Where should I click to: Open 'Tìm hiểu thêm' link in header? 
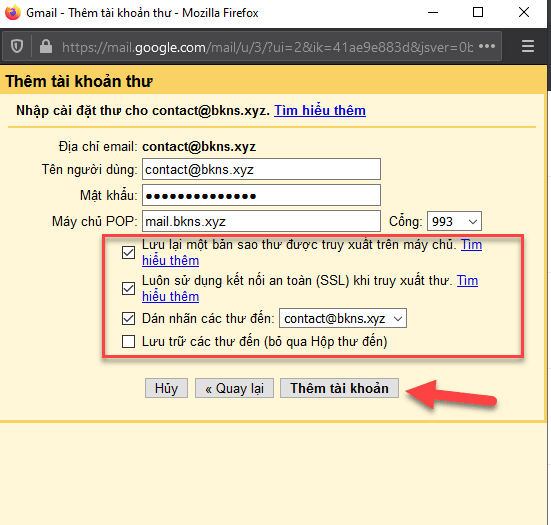[320, 110]
